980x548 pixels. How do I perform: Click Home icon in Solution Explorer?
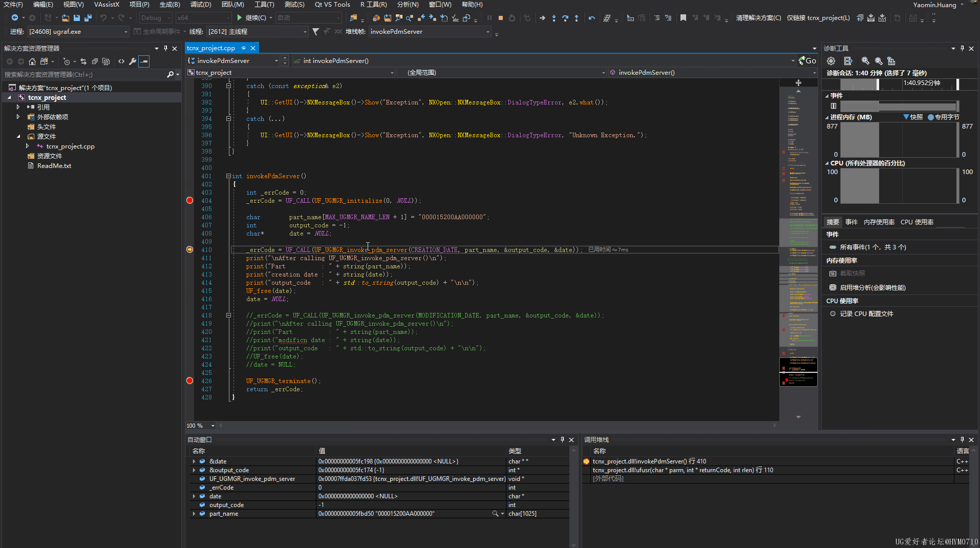pyautogui.click(x=32, y=61)
